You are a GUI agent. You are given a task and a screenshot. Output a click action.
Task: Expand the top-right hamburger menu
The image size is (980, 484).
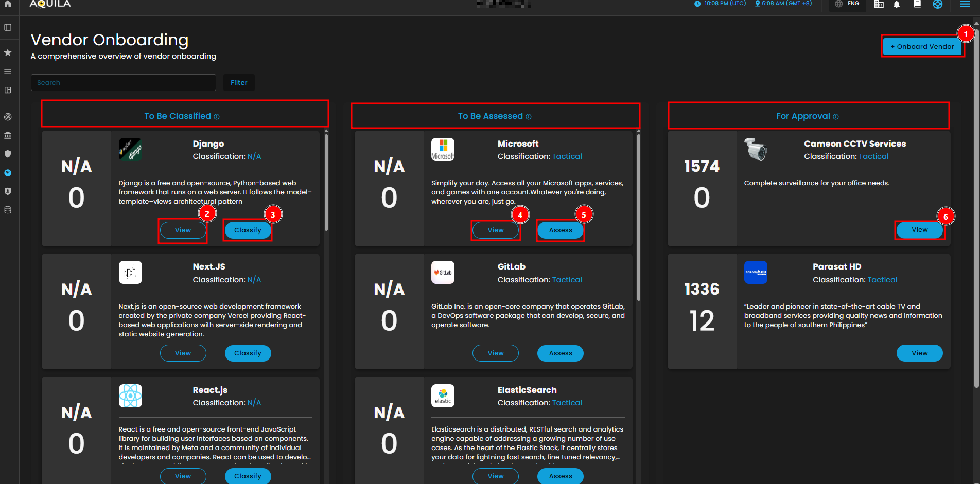point(965,4)
